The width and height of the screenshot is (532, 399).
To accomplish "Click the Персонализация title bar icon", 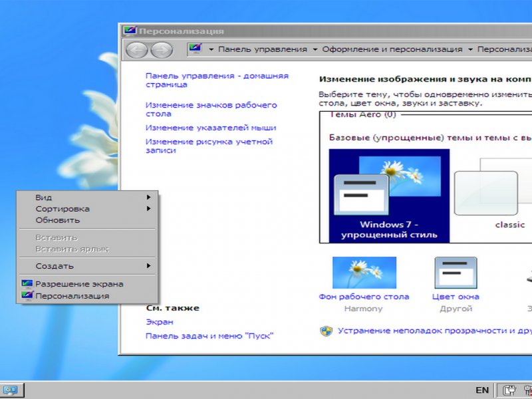I will tap(130, 31).
